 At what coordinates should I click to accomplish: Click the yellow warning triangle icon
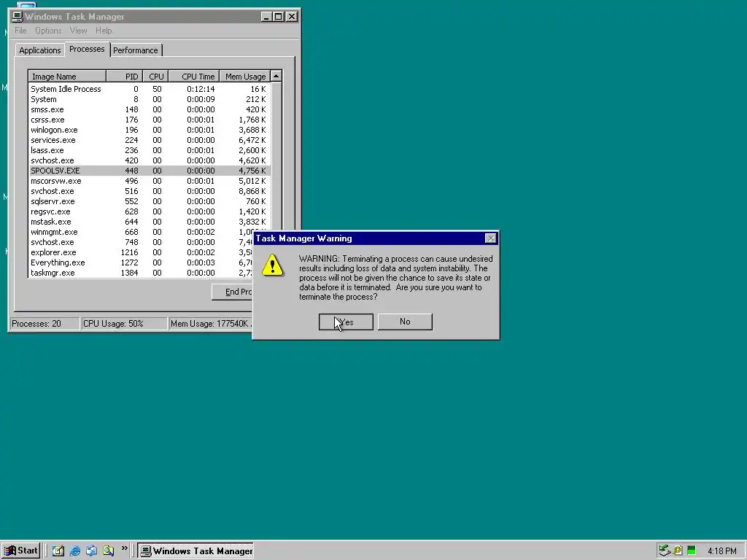(x=273, y=265)
